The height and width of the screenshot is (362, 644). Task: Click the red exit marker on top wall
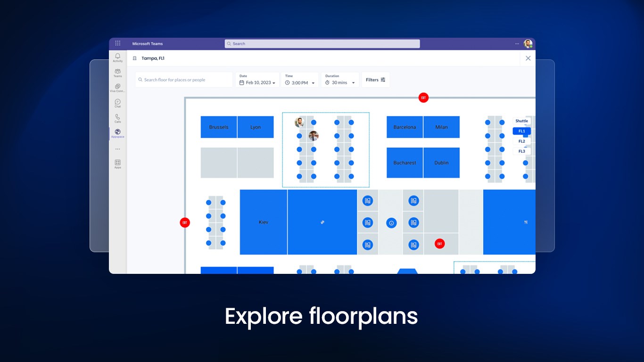tap(423, 98)
